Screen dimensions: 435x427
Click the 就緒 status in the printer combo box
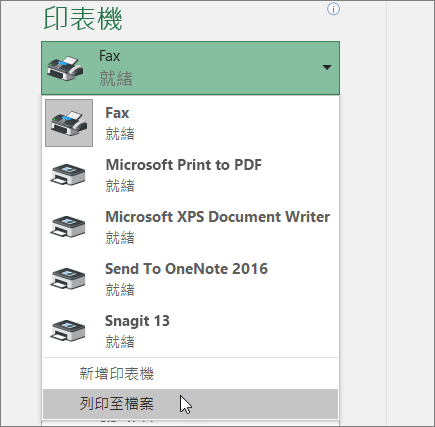pos(116,78)
